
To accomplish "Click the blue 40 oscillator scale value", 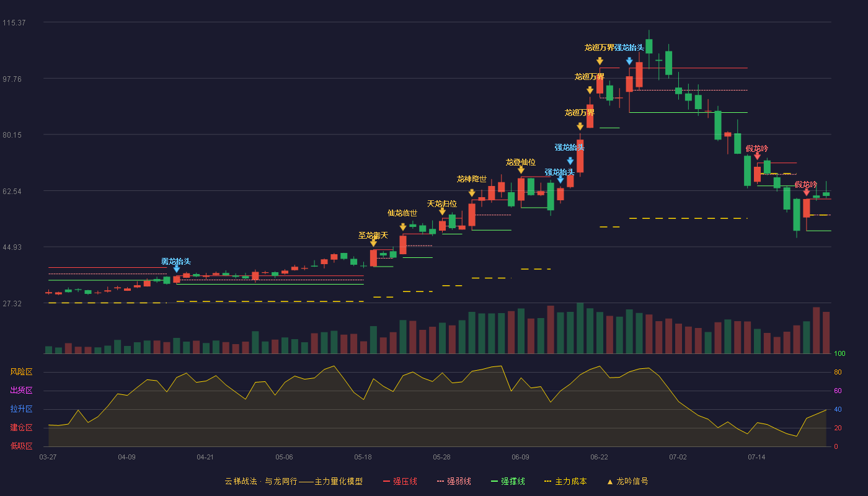I will pyautogui.click(x=838, y=410).
